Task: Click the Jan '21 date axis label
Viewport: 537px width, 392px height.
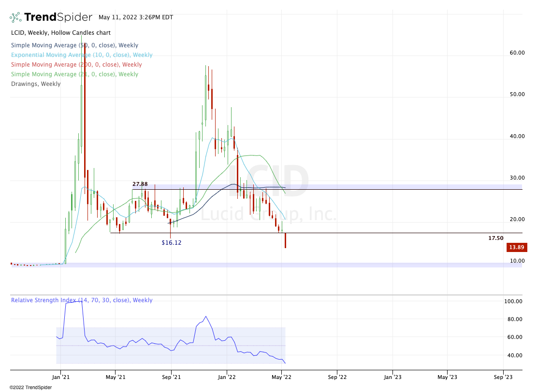Action: (60, 378)
